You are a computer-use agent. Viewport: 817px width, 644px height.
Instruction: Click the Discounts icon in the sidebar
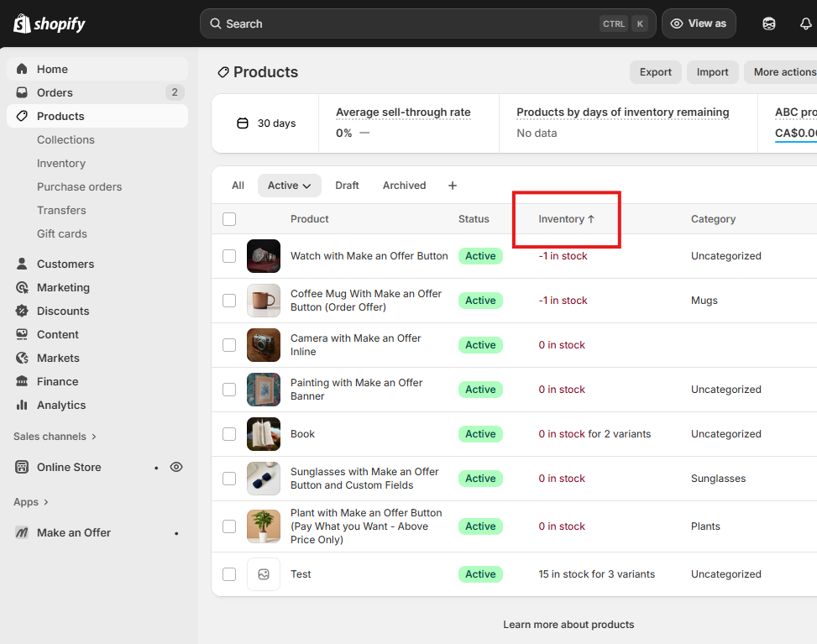pos(22,311)
